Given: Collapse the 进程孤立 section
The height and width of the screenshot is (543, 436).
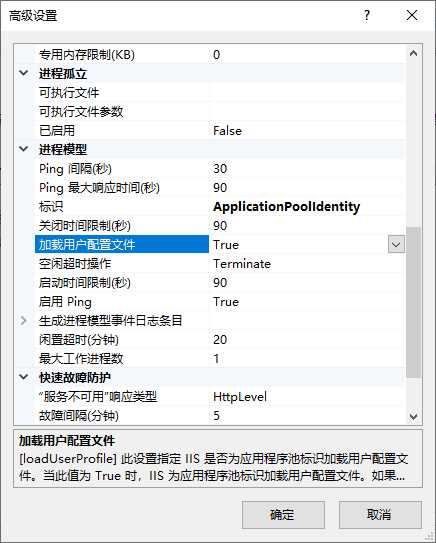Looking at the screenshot, I should (x=24, y=73).
